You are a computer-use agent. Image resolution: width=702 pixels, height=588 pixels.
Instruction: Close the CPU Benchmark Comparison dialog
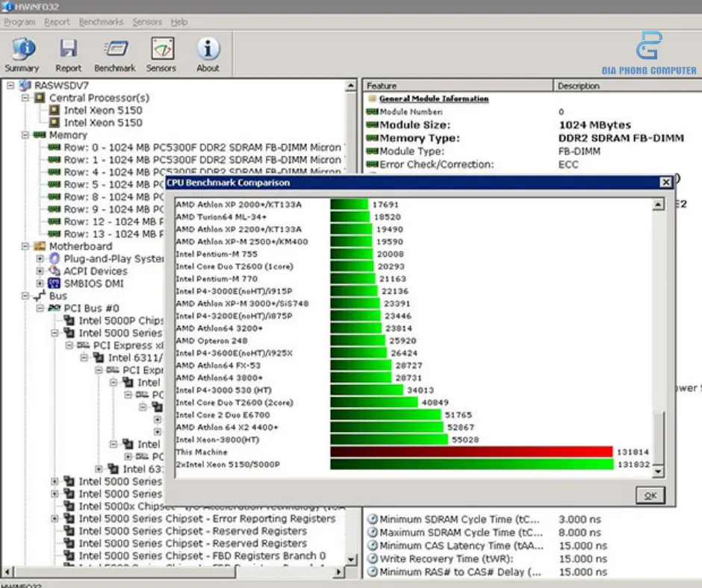click(666, 183)
